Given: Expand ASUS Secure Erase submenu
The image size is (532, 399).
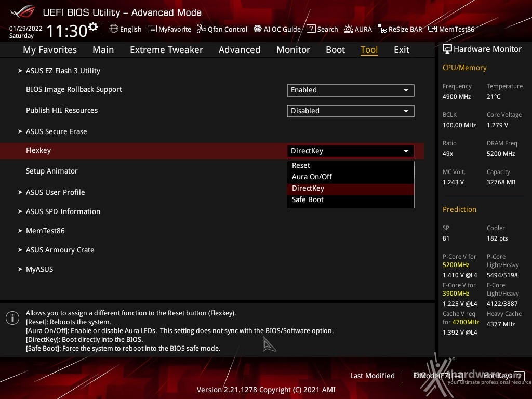Looking at the screenshot, I should pyautogui.click(x=56, y=131).
